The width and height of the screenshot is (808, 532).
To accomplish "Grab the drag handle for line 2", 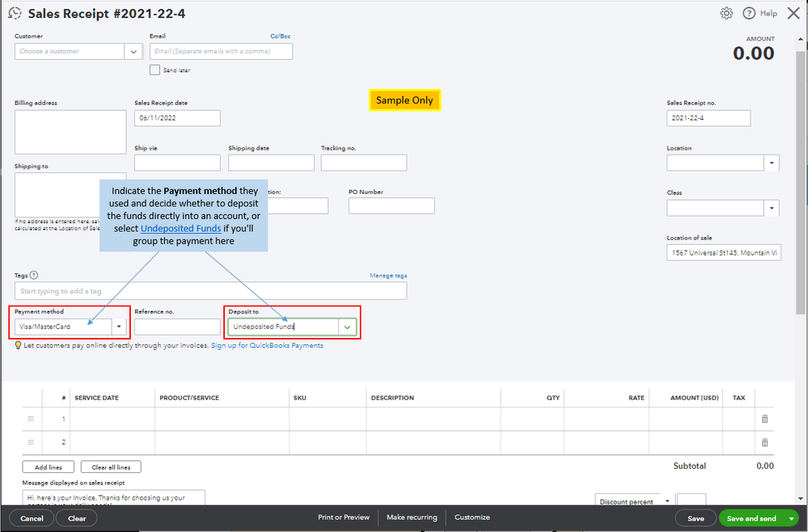I will click(31, 442).
